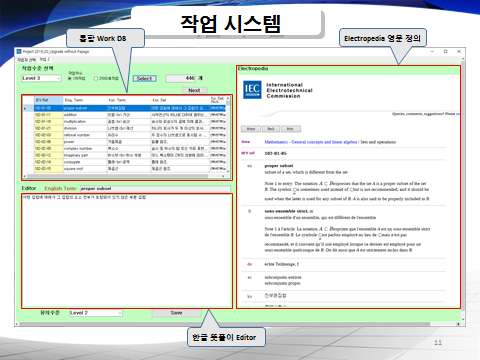Click the Next button
The image size is (480, 360).
click(x=195, y=90)
